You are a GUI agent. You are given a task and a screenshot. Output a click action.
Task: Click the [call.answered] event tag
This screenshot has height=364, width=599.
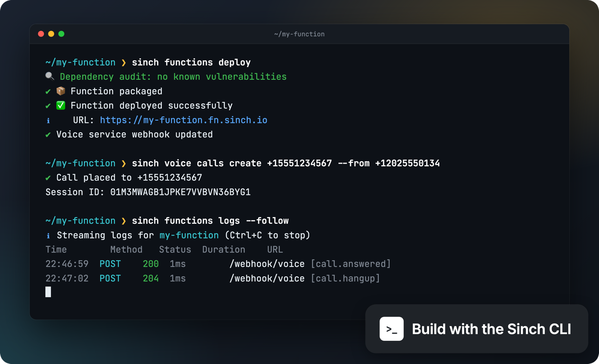tap(351, 264)
